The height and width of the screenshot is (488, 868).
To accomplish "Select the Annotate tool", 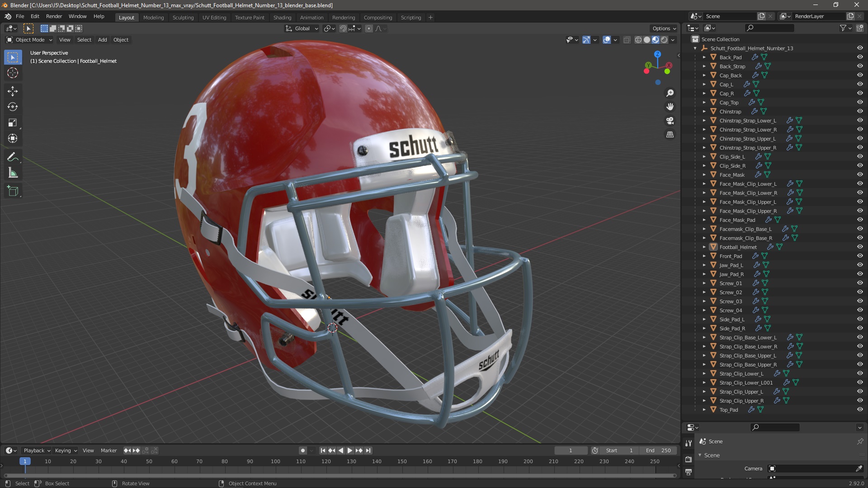I will 13,157.
